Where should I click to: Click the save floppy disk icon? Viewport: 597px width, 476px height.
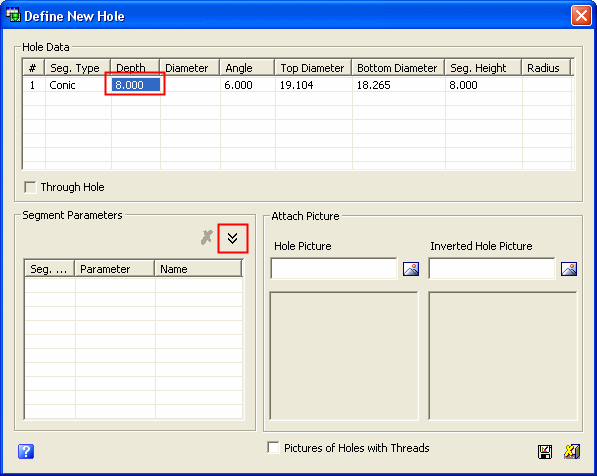coord(545,452)
